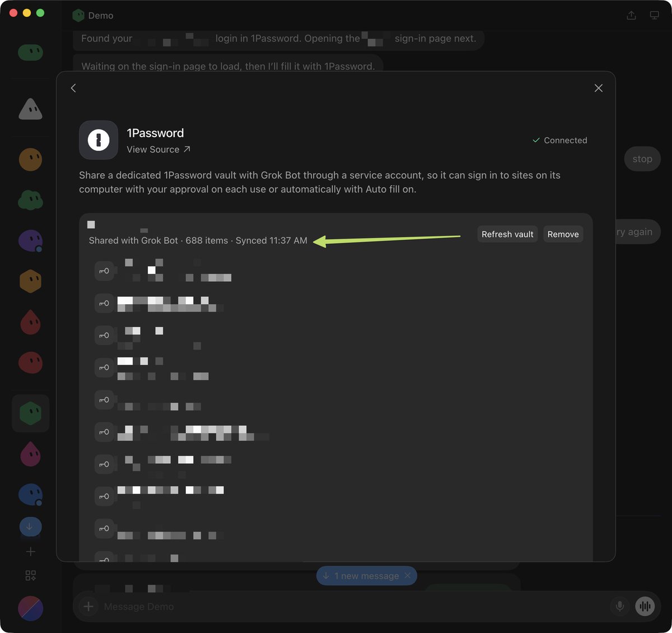The height and width of the screenshot is (633, 672).
Task: Select the 'Shared with Grok Bot · 688 items' status line
Action: pyautogui.click(x=198, y=240)
